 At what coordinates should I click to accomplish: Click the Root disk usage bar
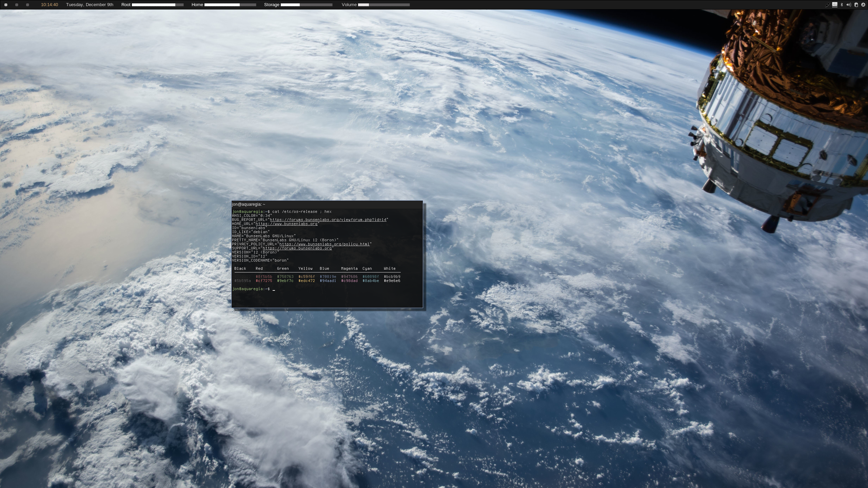pyautogui.click(x=158, y=5)
